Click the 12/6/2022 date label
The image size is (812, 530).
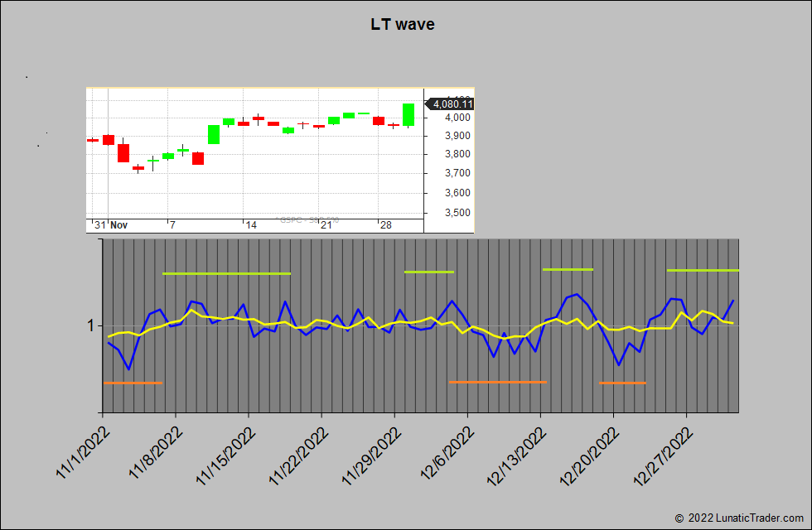tap(447, 452)
